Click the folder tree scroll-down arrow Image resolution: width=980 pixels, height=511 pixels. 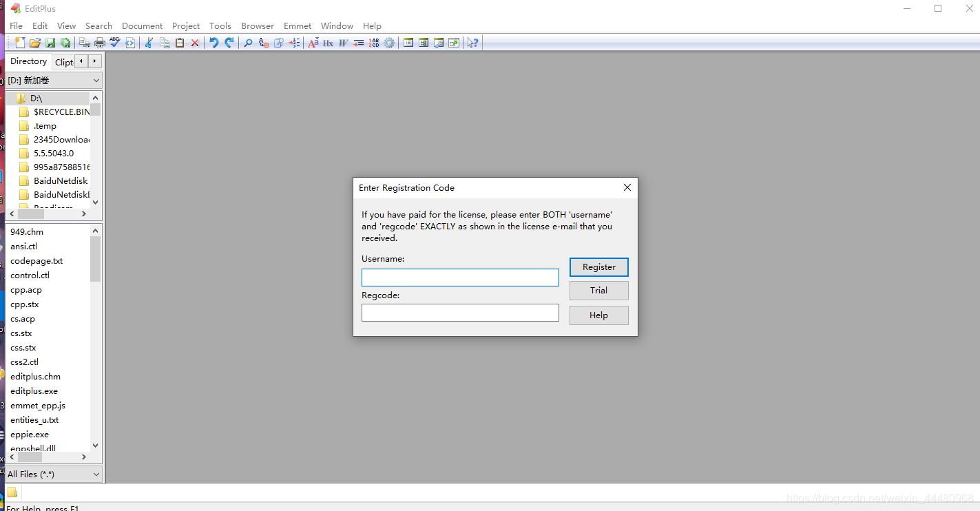pyautogui.click(x=96, y=202)
